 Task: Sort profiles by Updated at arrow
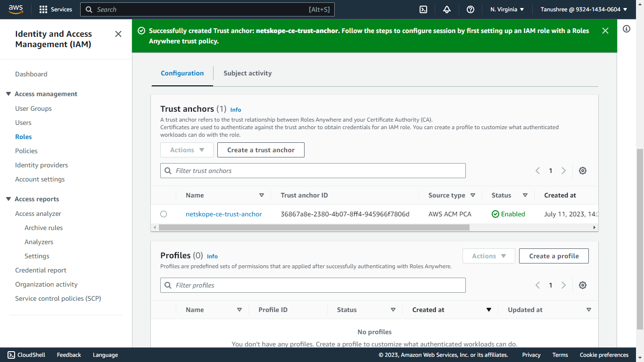click(589, 310)
